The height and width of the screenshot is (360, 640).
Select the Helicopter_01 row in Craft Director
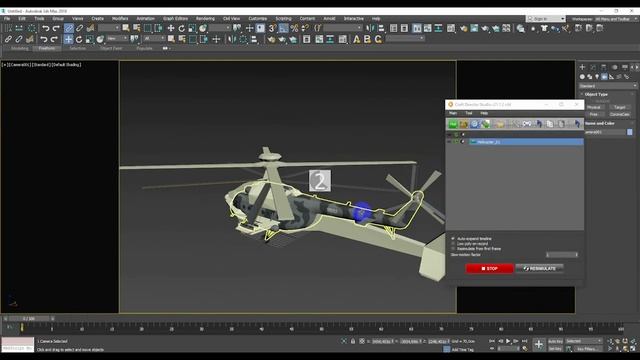tap(526, 142)
